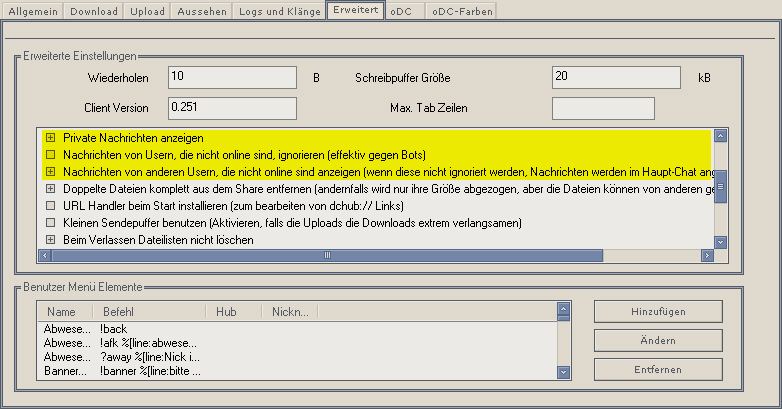782x409 pixels.
Task: Click the Ändern button
Action: coord(658,341)
